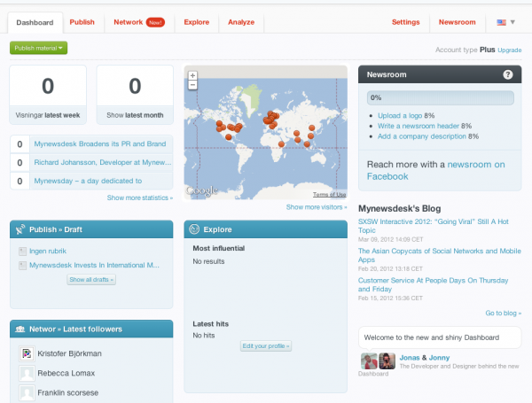
Task: Click Jonny's profile photo
Action: [387, 361]
